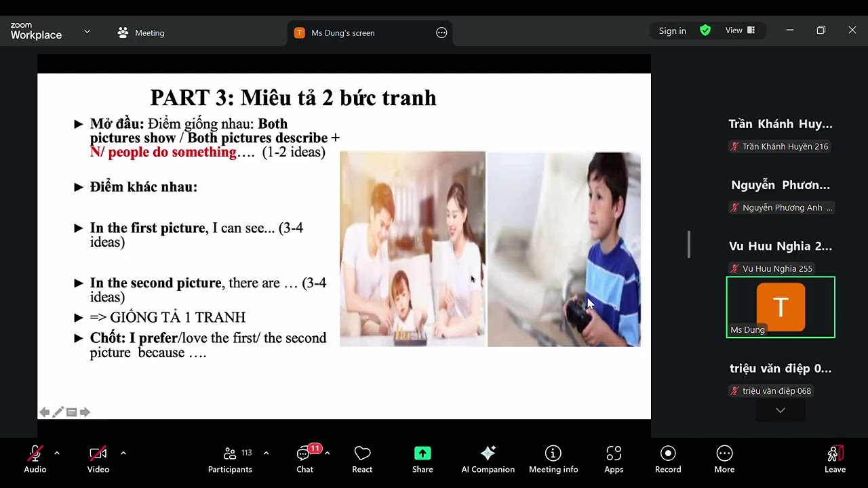Expand chat options caret

(327, 453)
